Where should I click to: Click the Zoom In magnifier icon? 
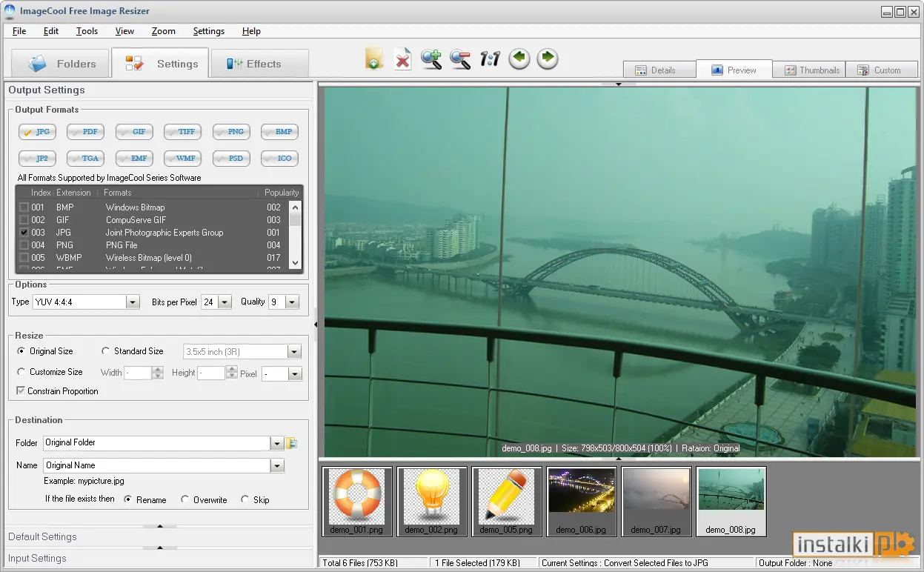pos(431,59)
